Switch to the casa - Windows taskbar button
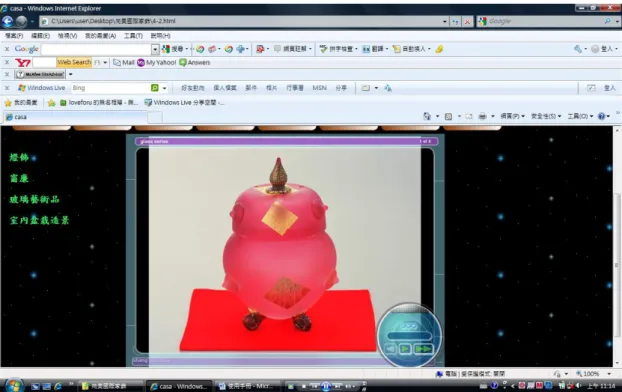 click(x=179, y=386)
